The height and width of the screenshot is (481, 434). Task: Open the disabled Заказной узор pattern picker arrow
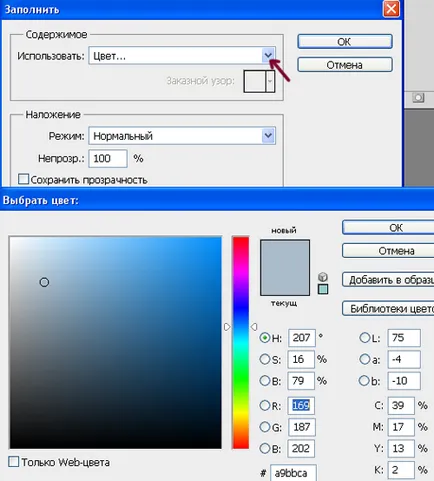[270, 81]
